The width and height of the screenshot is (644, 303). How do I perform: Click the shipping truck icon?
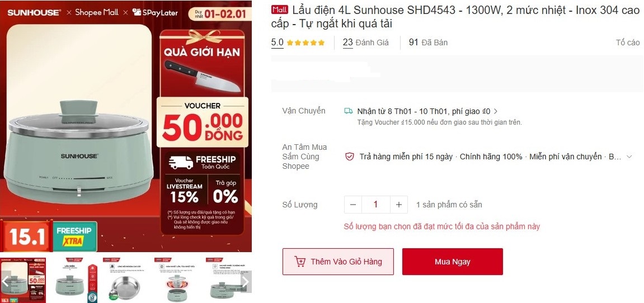348,111
